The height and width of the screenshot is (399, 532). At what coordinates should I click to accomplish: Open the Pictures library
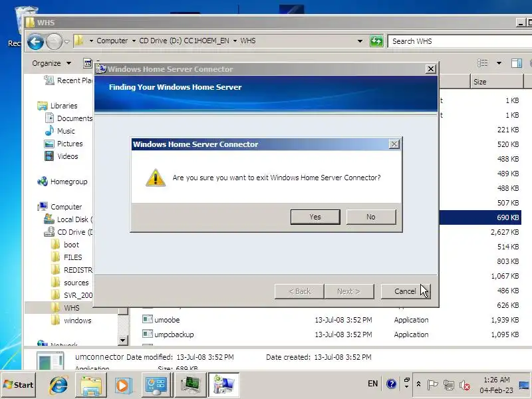tap(63, 144)
